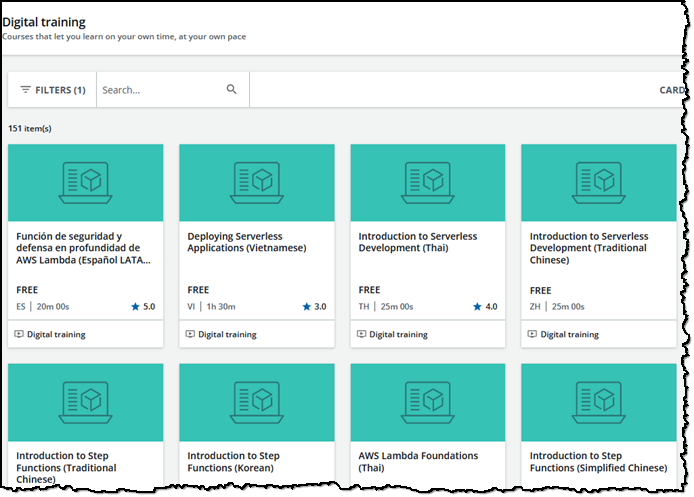This screenshot has height=497, width=694.
Task: Click the Courses that let you learn subtitle
Action: [x=124, y=37]
